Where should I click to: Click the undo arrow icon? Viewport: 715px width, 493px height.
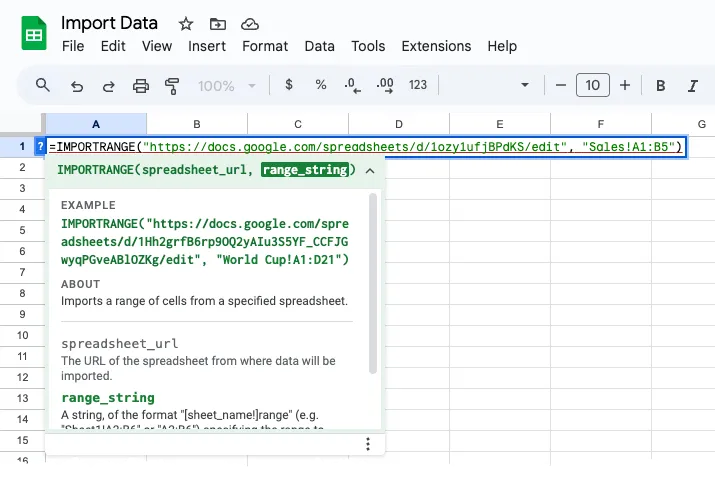(x=77, y=86)
